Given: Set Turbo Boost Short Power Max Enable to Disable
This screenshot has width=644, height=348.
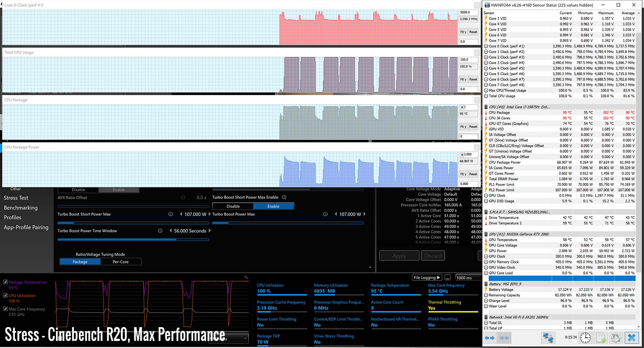Looking at the screenshot, I should click(233, 206).
